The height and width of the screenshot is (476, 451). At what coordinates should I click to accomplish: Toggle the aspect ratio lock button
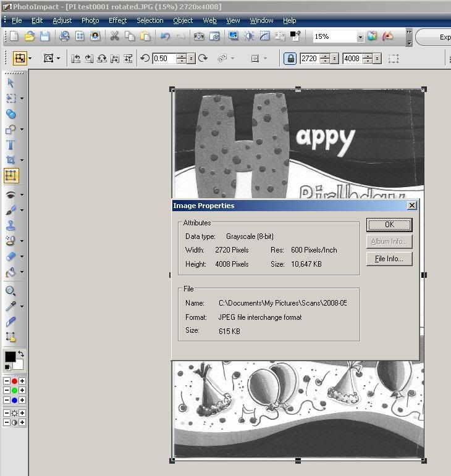coord(290,59)
